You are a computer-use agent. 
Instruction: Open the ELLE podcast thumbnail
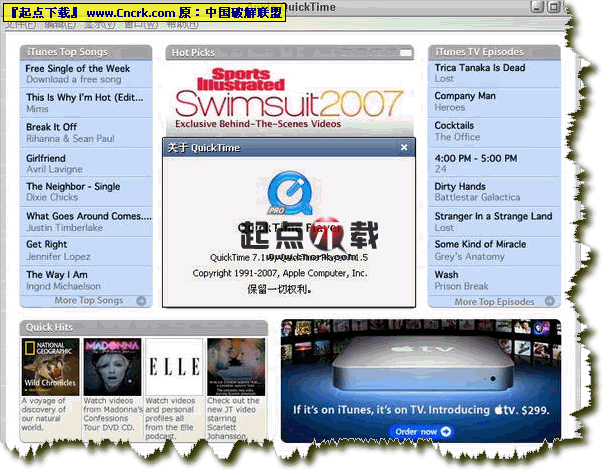pyautogui.click(x=174, y=367)
